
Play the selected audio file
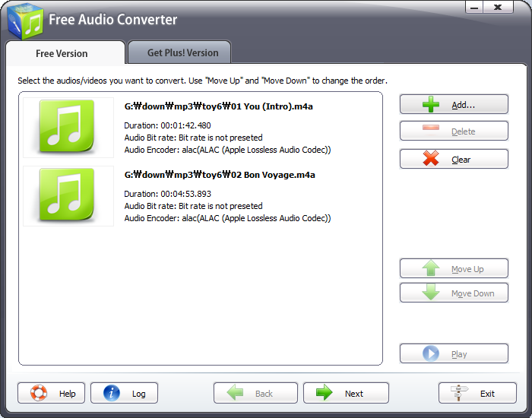454,353
